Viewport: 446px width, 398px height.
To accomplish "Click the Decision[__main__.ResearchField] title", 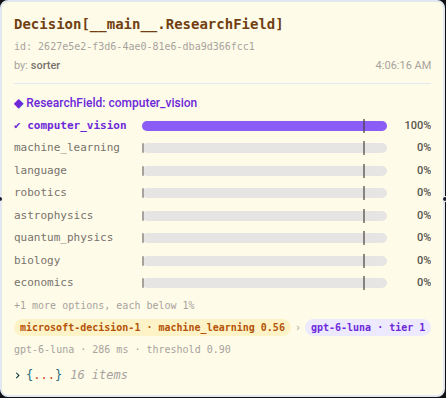I will click(x=148, y=24).
